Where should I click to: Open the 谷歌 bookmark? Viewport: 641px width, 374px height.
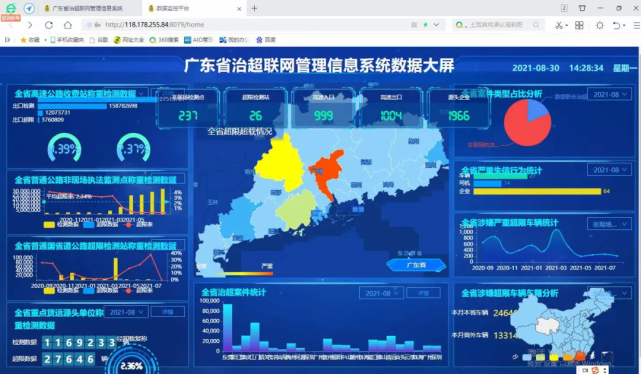click(99, 40)
